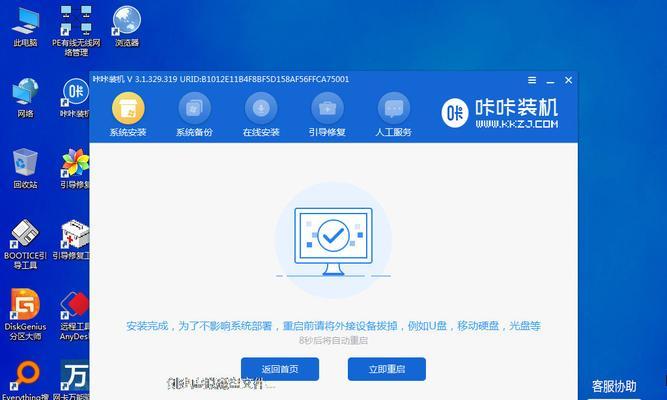Open the AnyDesk remote tool icon
Viewport: 667px width, 400px height.
[x=74, y=316]
